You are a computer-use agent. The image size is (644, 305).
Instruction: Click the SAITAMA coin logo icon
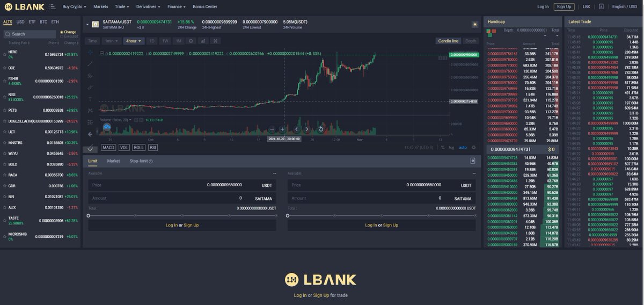pos(96,24)
